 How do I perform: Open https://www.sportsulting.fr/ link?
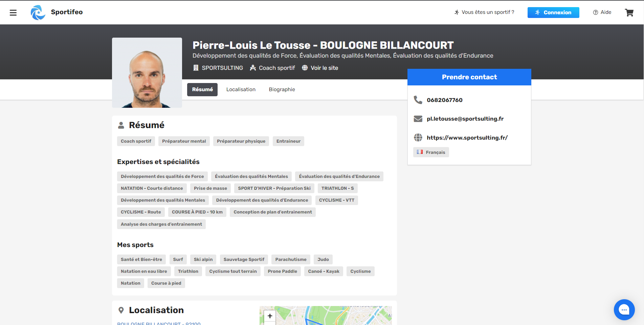click(x=467, y=138)
